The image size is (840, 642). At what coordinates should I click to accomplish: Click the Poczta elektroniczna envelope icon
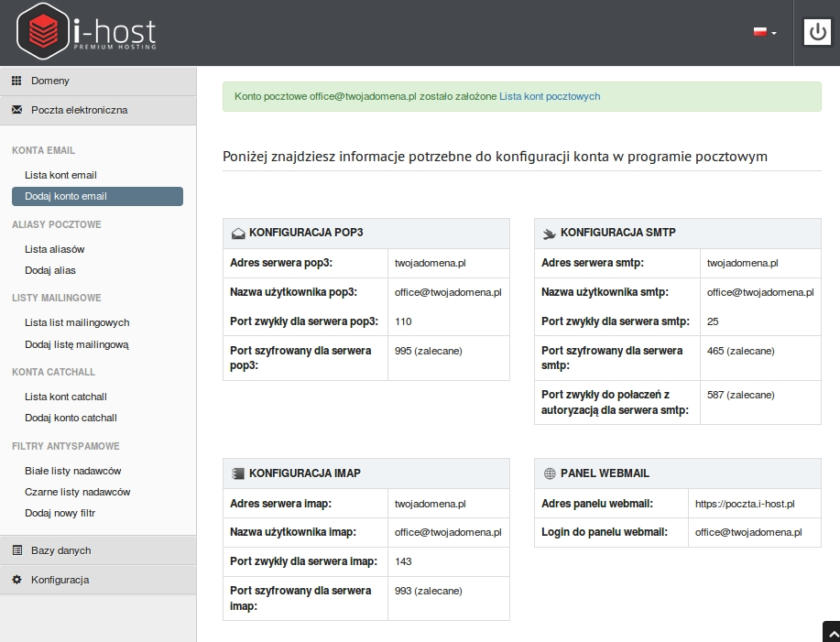pyautogui.click(x=17, y=110)
